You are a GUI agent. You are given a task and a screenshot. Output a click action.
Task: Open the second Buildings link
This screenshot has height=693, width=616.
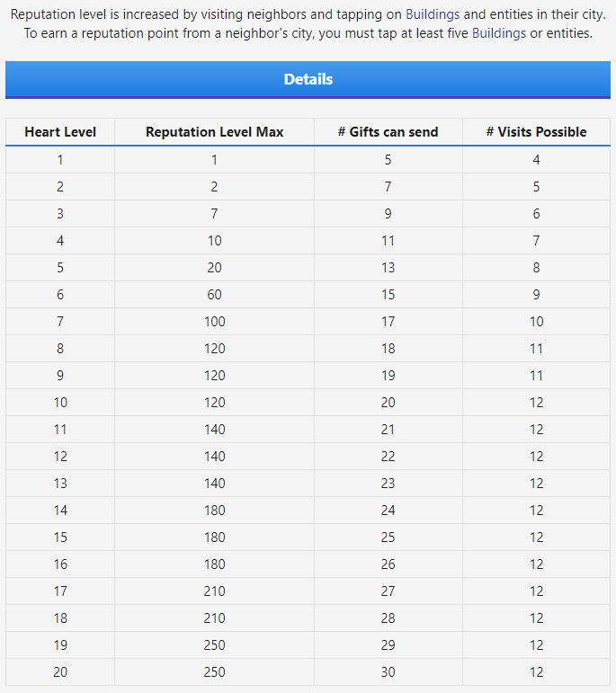click(x=499, y=33)
